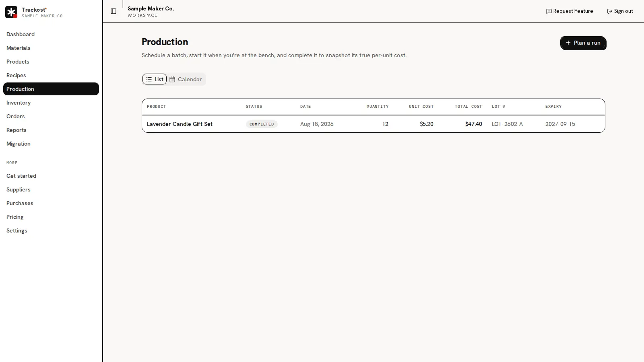Click unit cost $5.20
The image size is (644, 362).
(x=427, y=124)
